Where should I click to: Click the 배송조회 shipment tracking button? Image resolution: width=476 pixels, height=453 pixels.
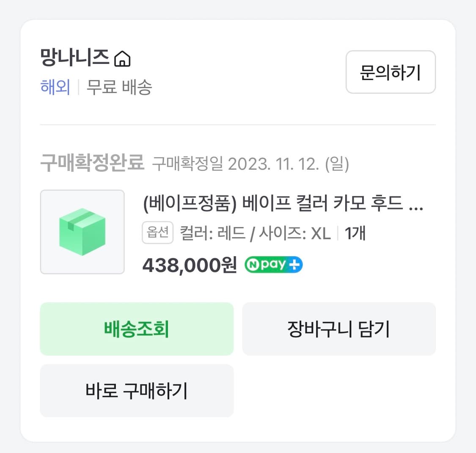point(136,329)
